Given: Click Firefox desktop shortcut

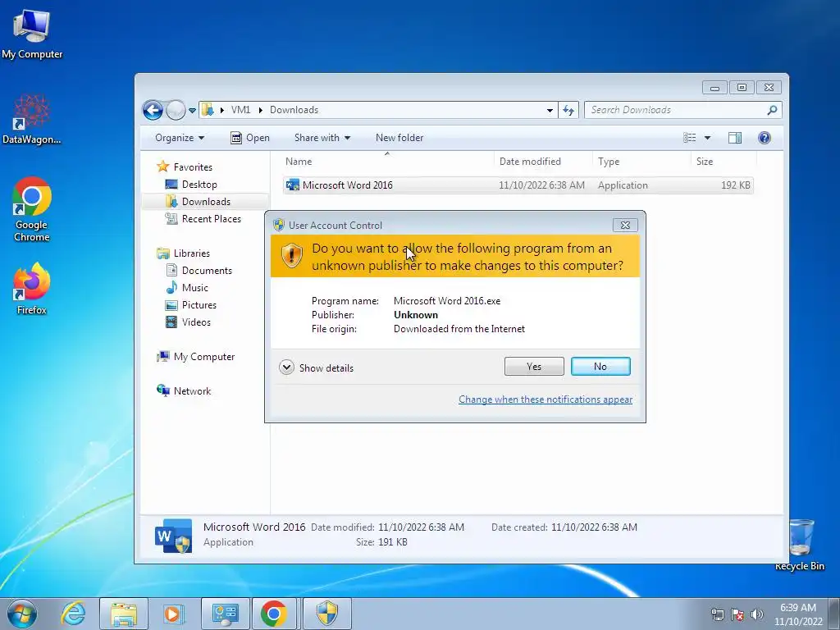Looking at the screenshot, I should coord(32,290).
